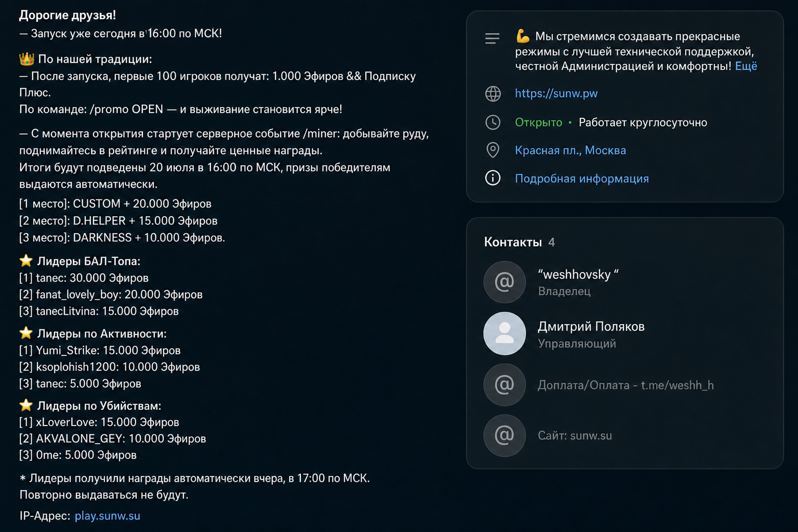Image resolution: width=798 pixels, height=532 pixels.
Task: Select the weshhovsky Владелец contact
Action: pyautogui.click(x=624, y=282)
